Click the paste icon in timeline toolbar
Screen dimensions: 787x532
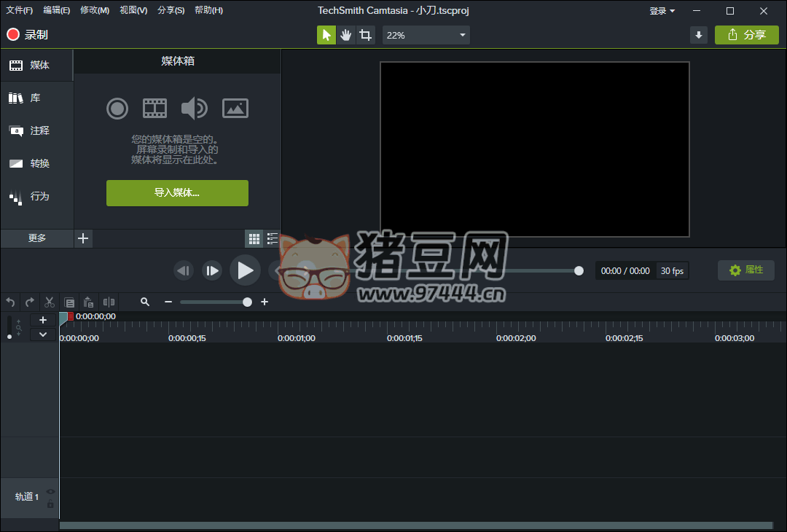(89, 302)
